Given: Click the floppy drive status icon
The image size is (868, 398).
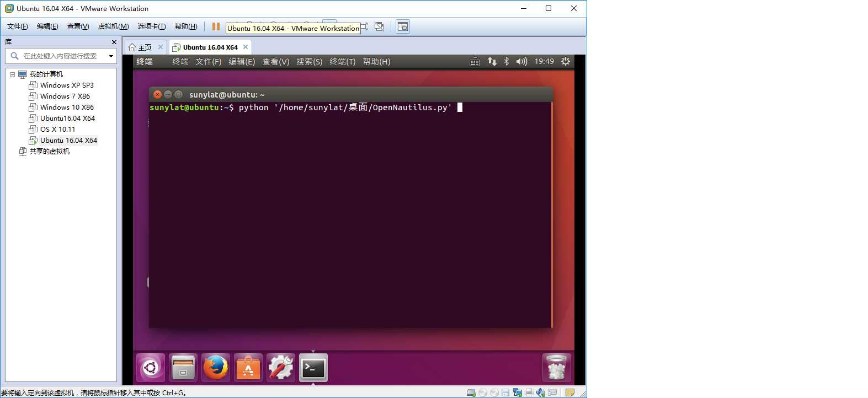Looking at the screenshot, I should 505,392.
